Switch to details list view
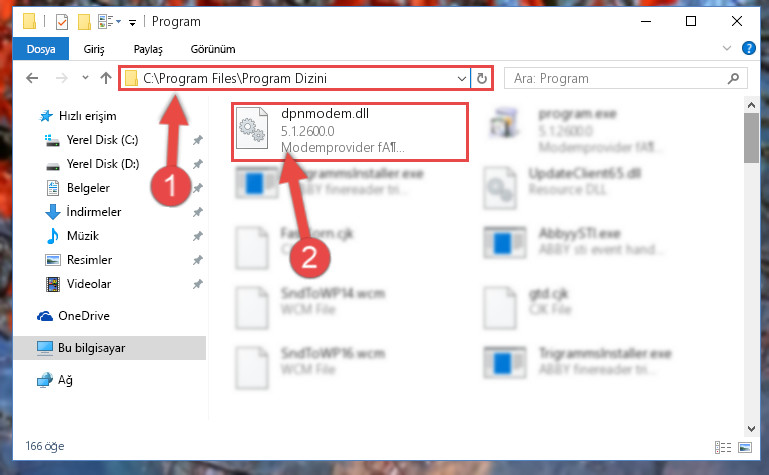This screenshot has width=769, height=475. click(723, 447)
